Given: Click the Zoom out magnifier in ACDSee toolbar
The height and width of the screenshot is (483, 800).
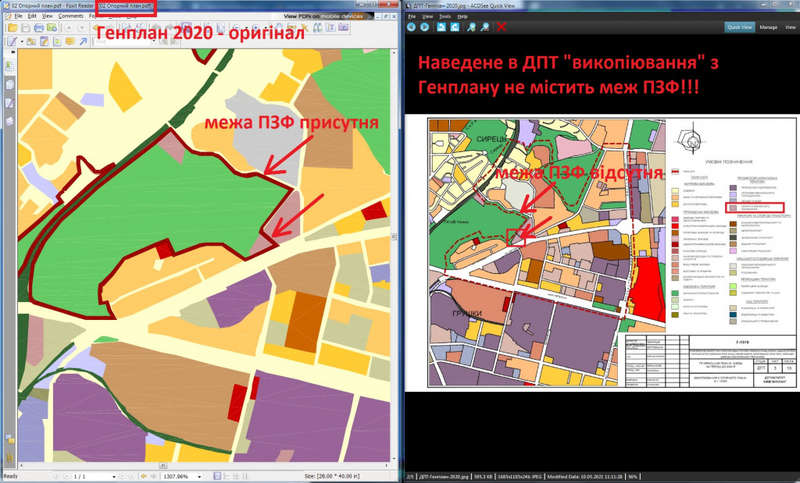Looking at the screenshot, I should (485, 27).
